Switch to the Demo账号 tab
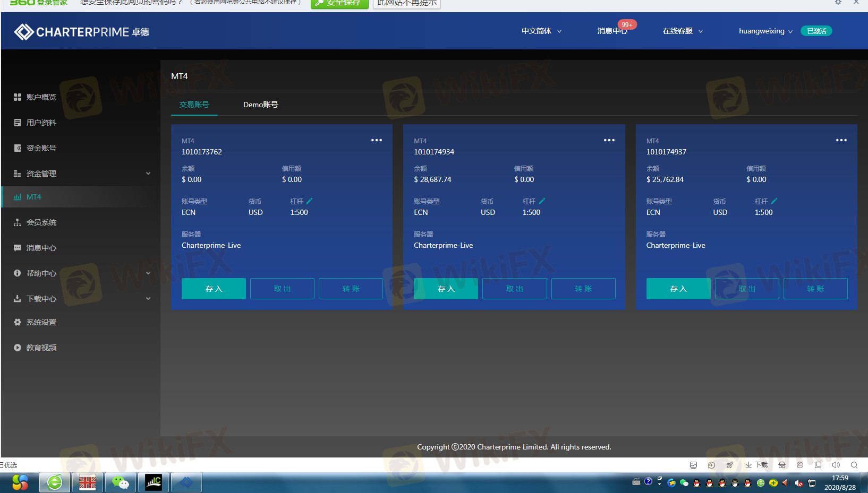The image size is (868, 493). (x=260, y=105)
